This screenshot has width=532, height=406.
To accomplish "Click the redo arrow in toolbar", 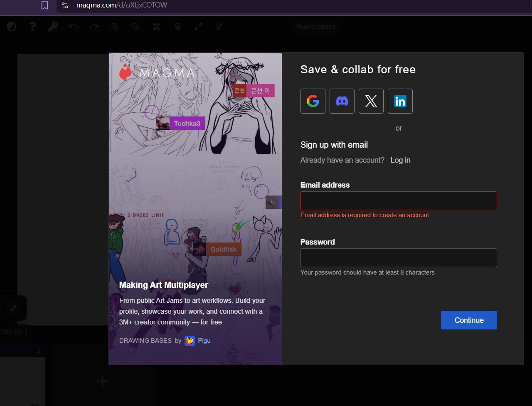I will pyautogui.click(x=94, y=27).
